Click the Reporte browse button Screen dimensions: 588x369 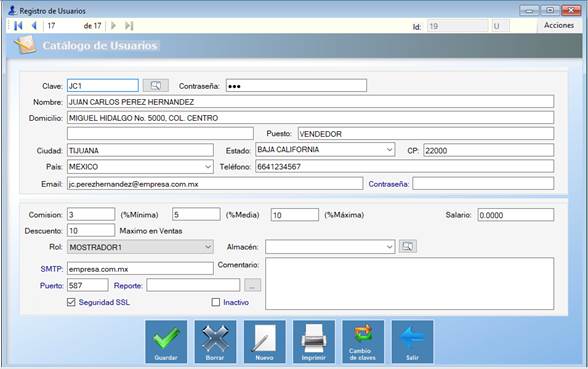[252, 285]
